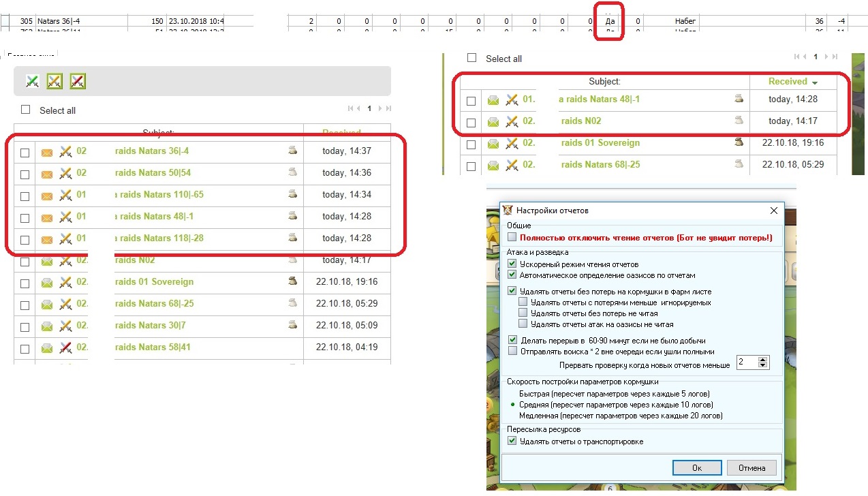Close the Настройки отчетов dialog

(x=774, y=211)
